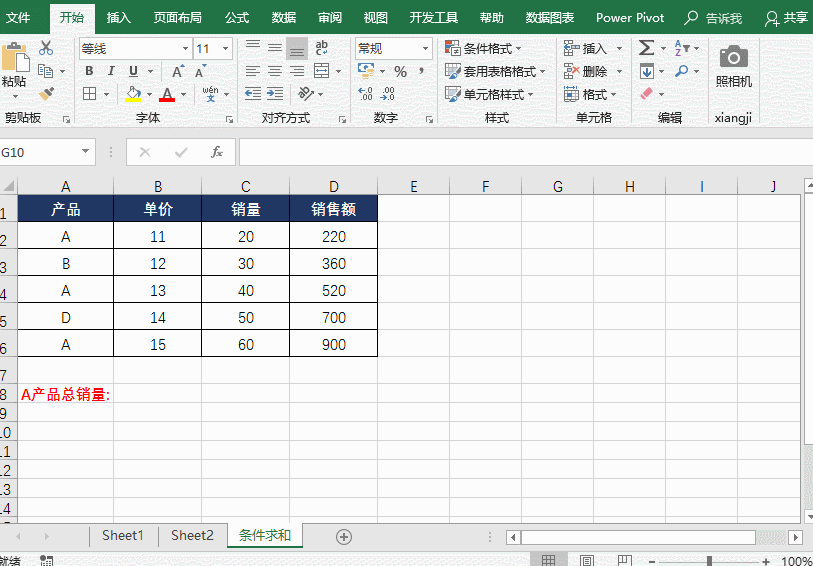Click the text orientation icon

coord(306,94)
